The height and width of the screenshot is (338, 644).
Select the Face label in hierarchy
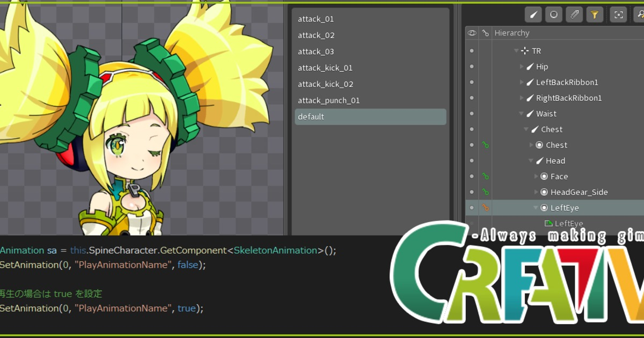(x=559, y=177)
